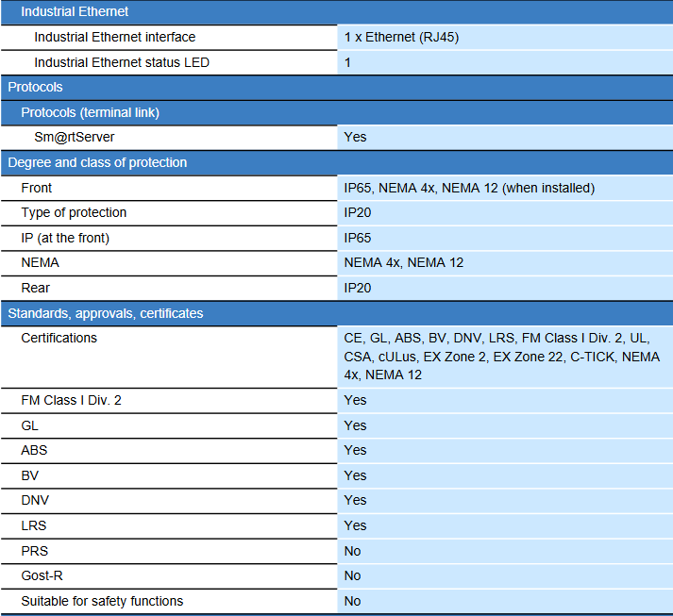Click the DNV row label
The height and width of the screenshot is (616, 673).
pos(35,500)
